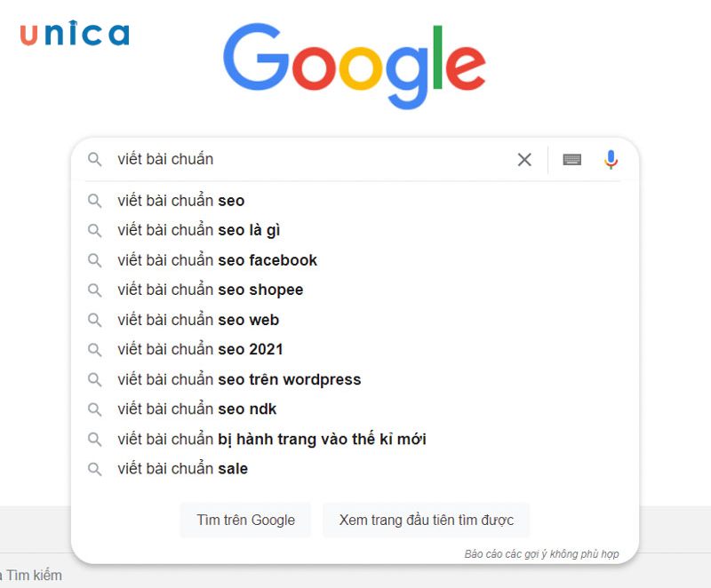Pick the 'viết bài chuẩn seo web' suggestion

(x=198, y=320)
